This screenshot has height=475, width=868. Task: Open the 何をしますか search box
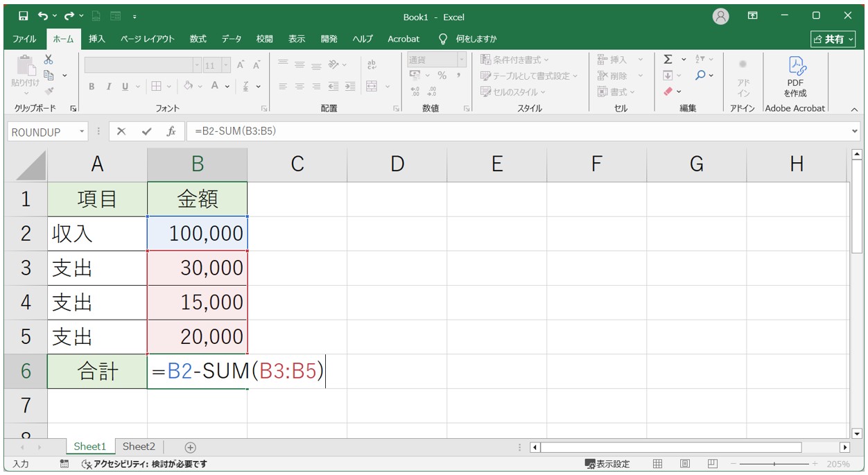pyautogui.click(x=468, y=39)
